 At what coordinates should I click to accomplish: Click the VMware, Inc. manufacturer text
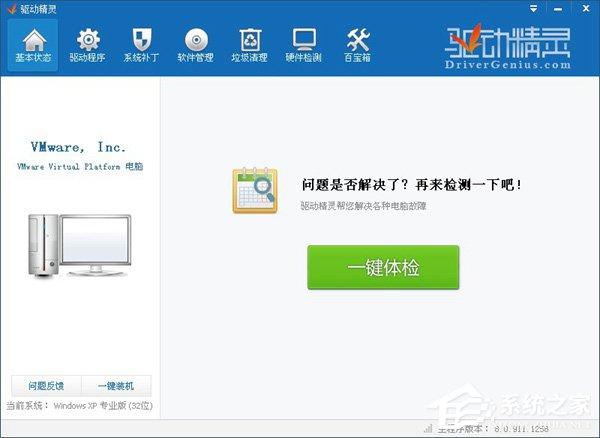78,147
